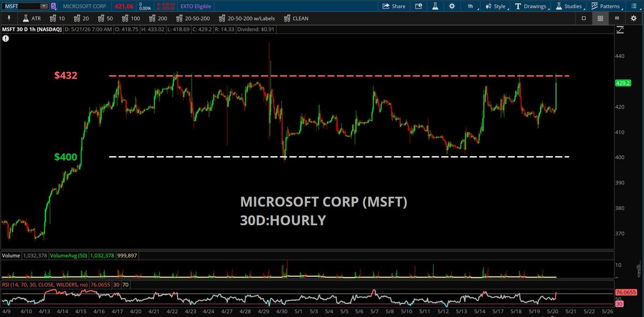Viewport: 644px width, 317px height.
Task: Open the flask Edit Studies icon
Action: click(x=435, y=6)
